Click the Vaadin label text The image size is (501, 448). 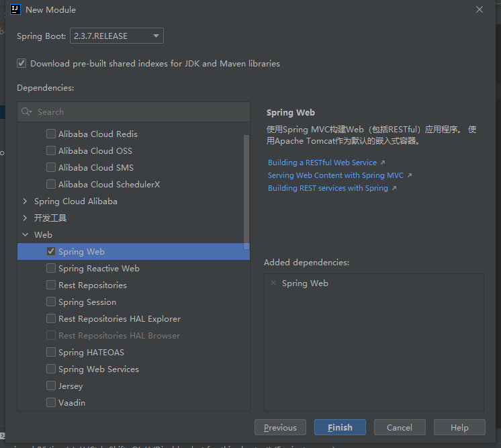(x=72, y=402)
